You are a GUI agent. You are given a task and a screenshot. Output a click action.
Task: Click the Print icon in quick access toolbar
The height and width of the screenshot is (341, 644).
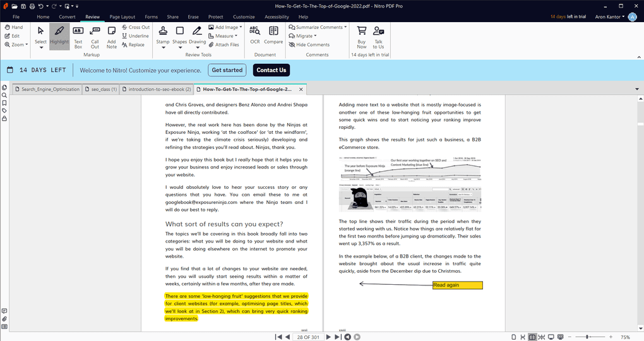tap(32, 6)
